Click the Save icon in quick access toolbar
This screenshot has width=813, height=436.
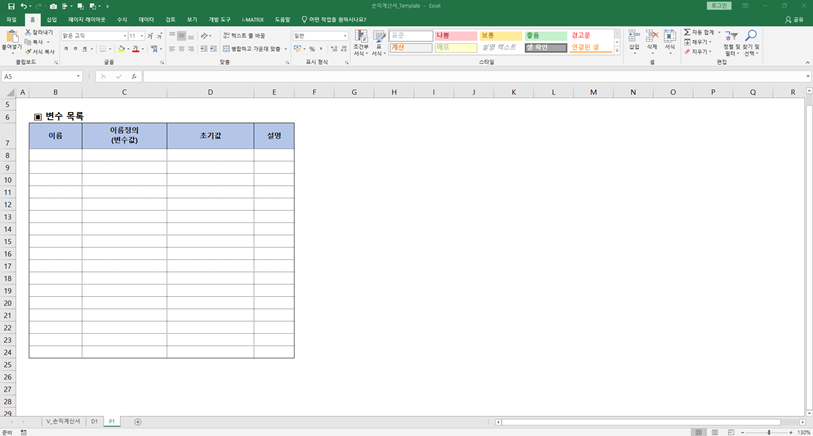[11, 6]
